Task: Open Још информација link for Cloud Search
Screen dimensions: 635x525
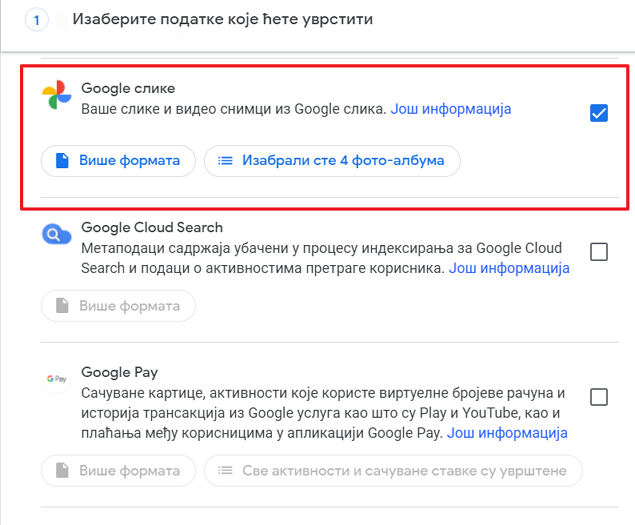Action: (509, 268)
